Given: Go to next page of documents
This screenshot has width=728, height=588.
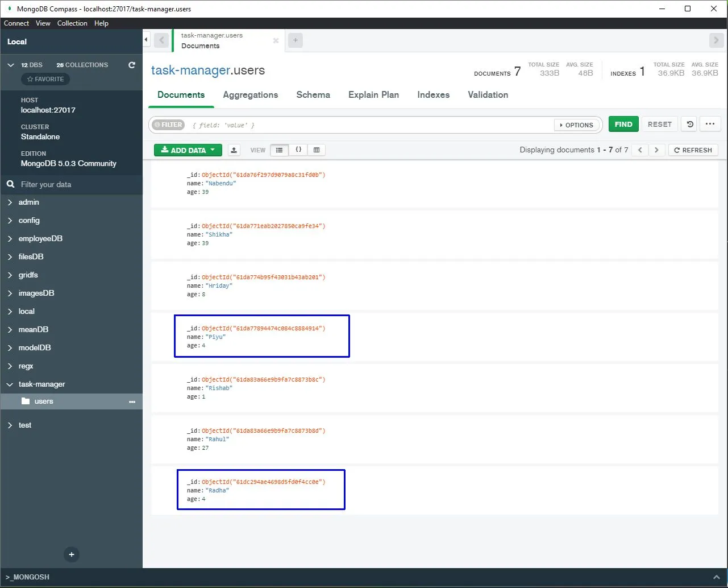Looking at the screenshot, I should pos(656,150).
